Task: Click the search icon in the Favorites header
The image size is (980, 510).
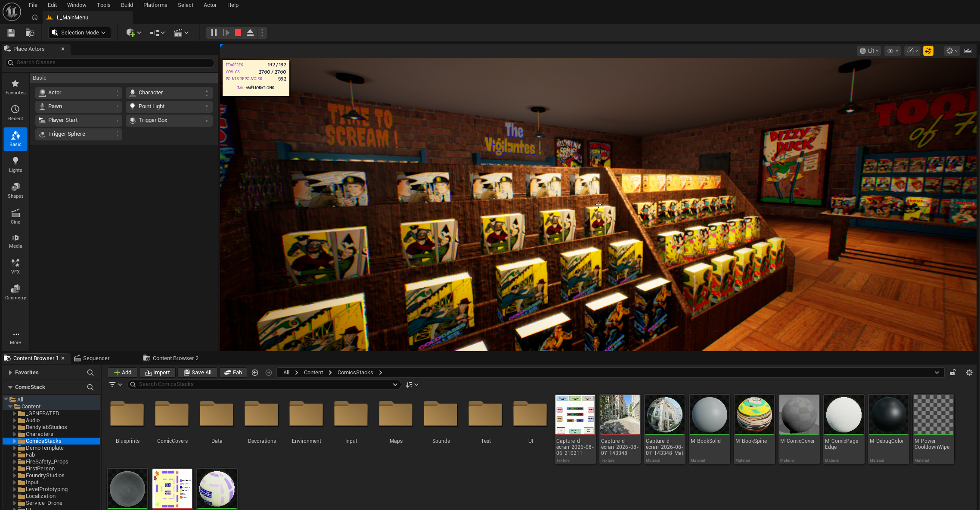Action: click(90, 373)
